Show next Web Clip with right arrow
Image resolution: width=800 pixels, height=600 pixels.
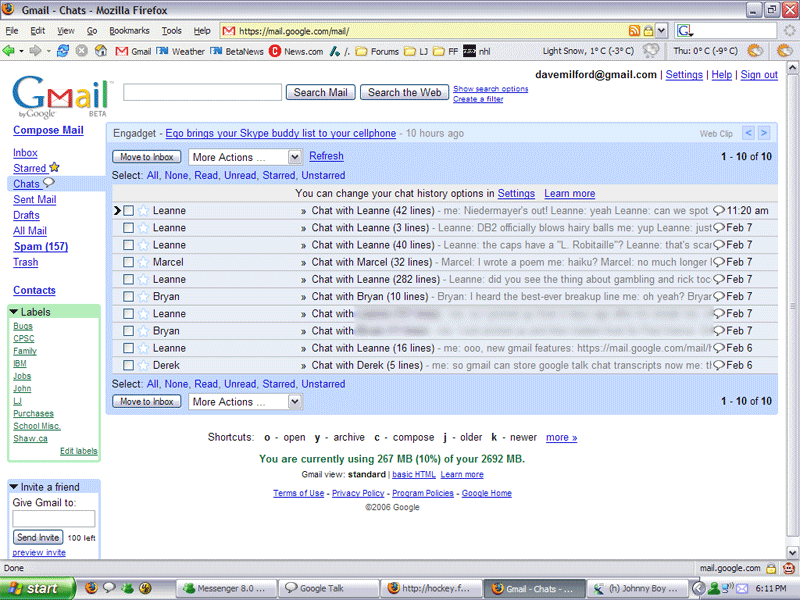[x=763, y=133]
